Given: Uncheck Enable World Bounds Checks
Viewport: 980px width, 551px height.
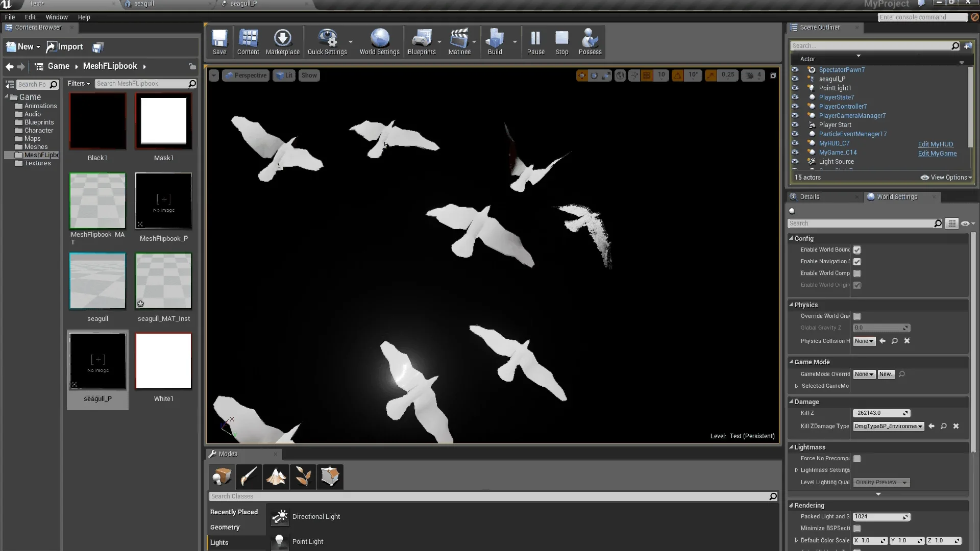Looking at the screenshot, I should [x=857, y=250].
